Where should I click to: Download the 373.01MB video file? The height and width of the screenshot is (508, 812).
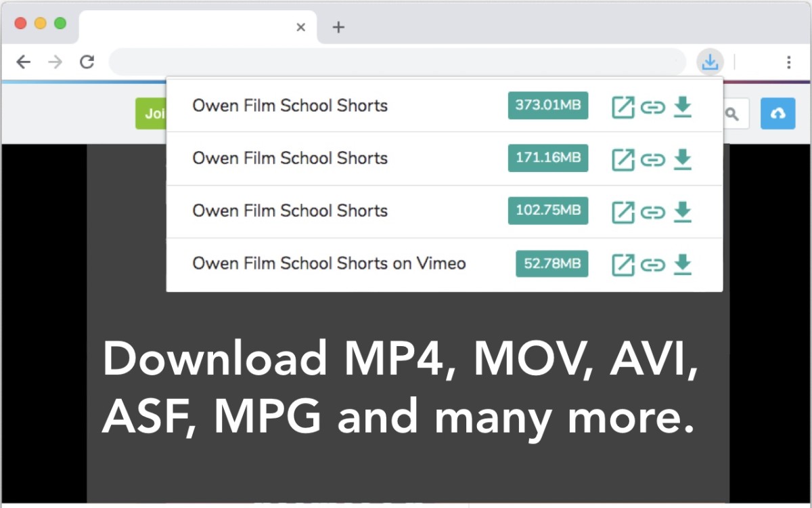coord(683,106)
